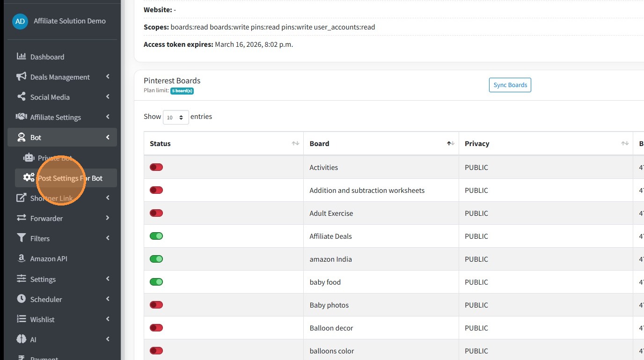Open the Private Bot submenu item
This screenshot has width=644, height=360.
click(55, 158)
